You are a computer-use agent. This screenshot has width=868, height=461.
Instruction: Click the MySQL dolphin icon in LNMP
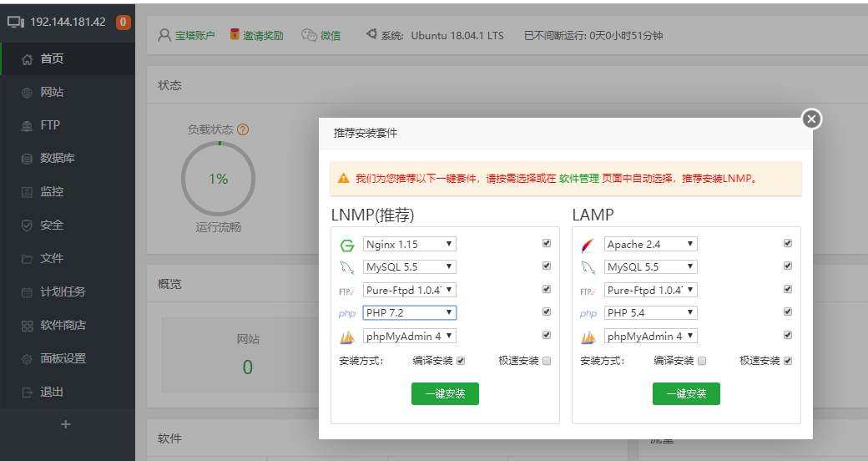[x=347, y=267]
